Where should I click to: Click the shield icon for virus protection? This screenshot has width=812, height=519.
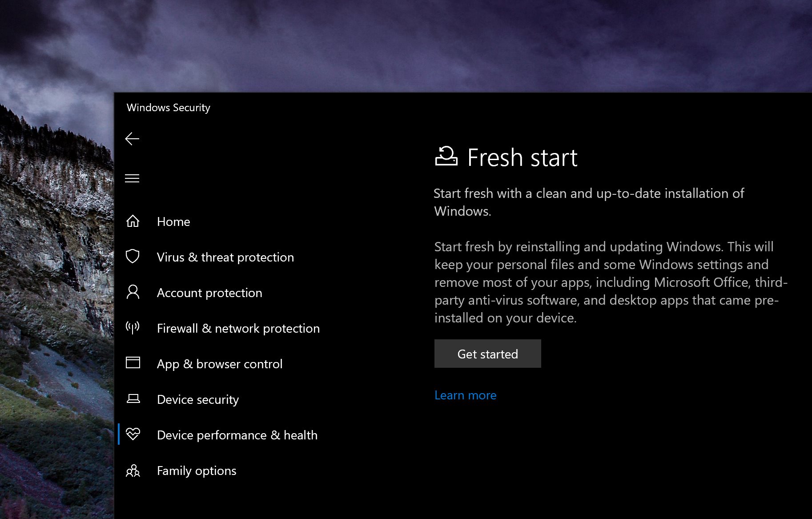click(x=133, y=257)
